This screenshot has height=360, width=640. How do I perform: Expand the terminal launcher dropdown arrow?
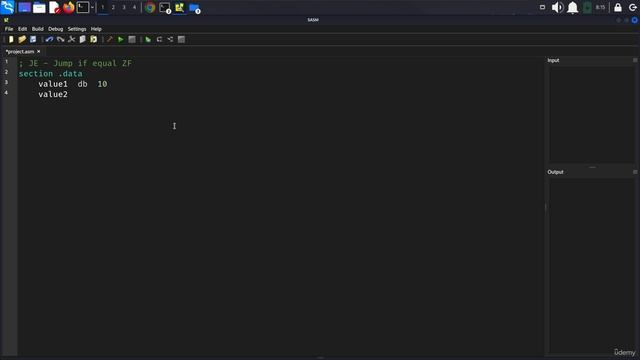92,7
